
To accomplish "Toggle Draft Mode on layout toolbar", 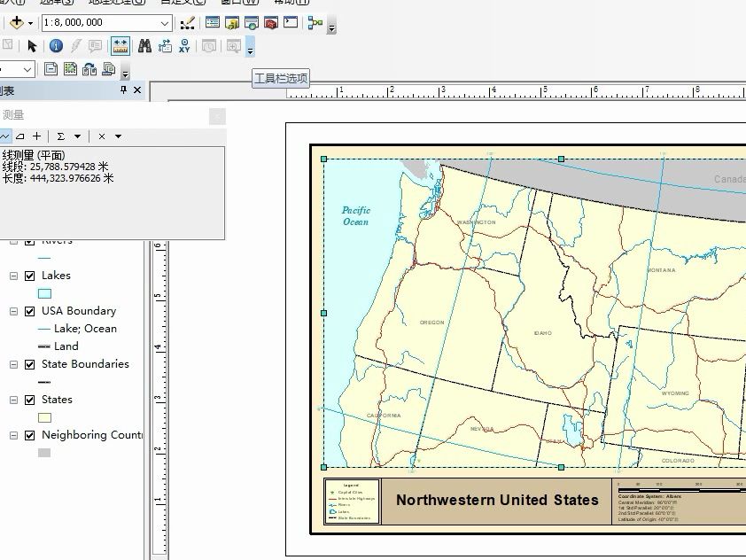I will (x=51, y=69).
